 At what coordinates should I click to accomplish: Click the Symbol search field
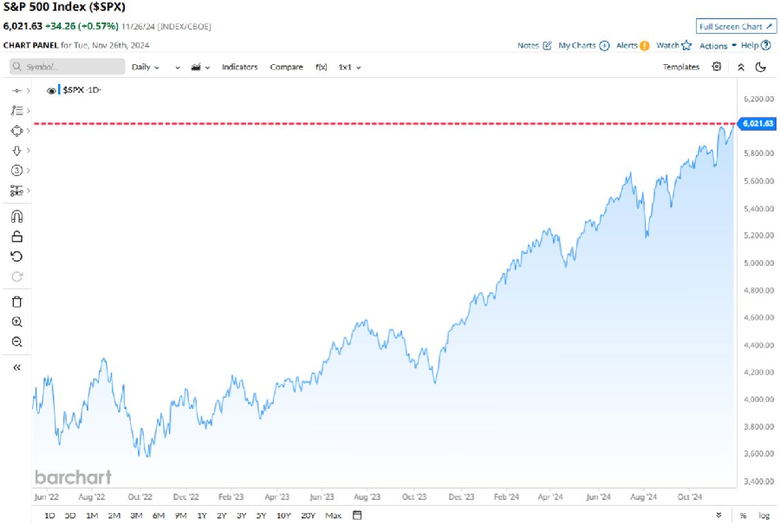click(x=68, y=67)
